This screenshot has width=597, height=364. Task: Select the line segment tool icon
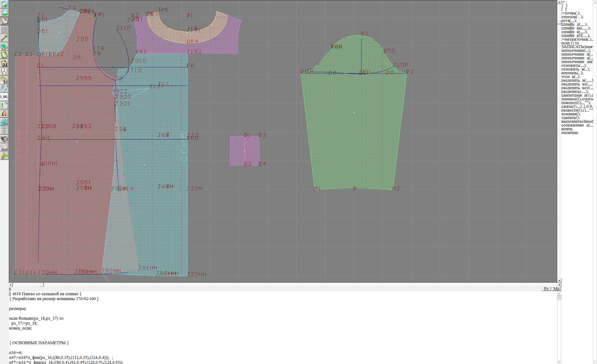point(4,38)
